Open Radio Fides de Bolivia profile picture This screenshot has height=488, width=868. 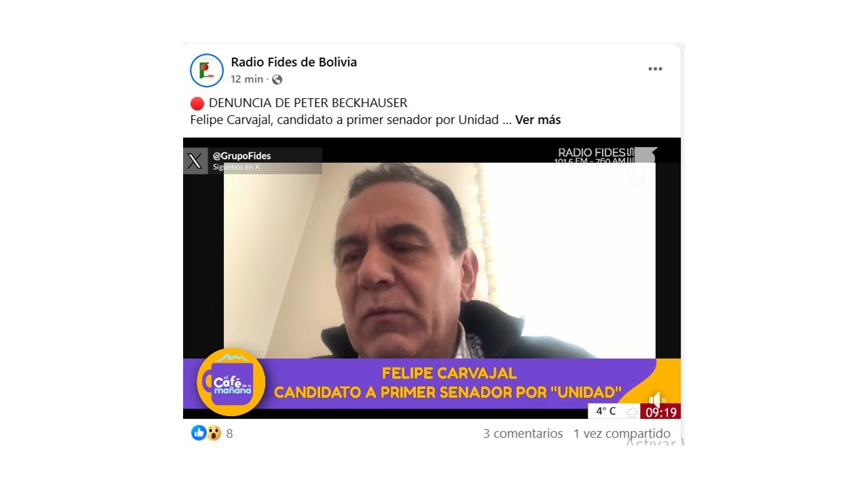click(x=207, y=70)
